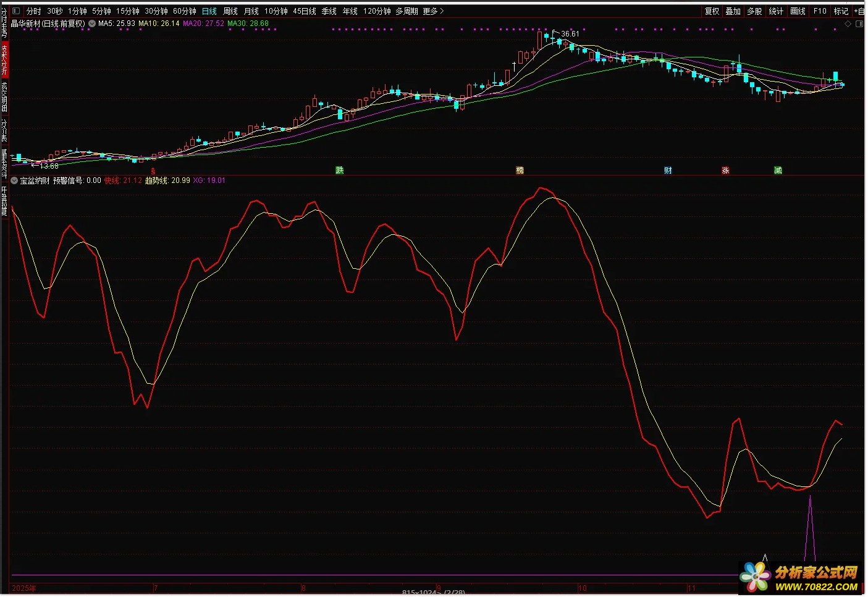Click the 跌 event marker on chart

pos(340,171)
